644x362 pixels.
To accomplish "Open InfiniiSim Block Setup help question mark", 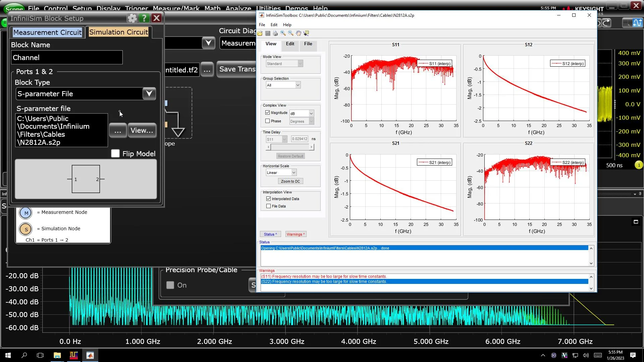I will pyautogui.click(x=144, y=18).
